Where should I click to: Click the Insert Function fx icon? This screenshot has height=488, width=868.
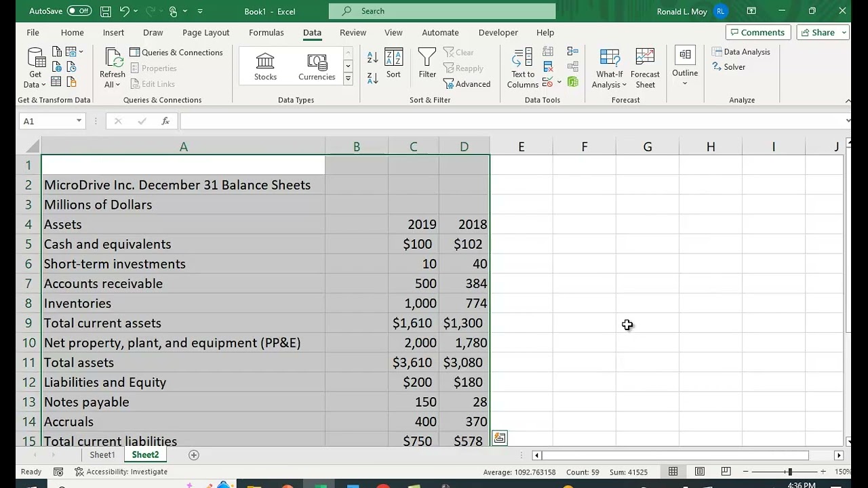click(165, 121)
